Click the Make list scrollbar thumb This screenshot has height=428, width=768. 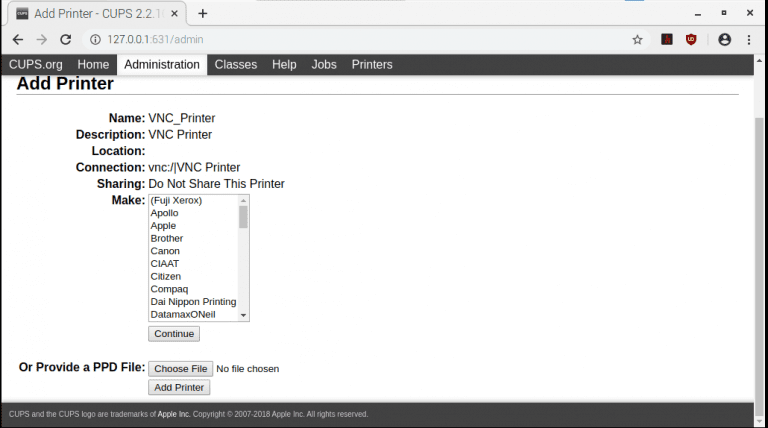click(x=243, y=216)
